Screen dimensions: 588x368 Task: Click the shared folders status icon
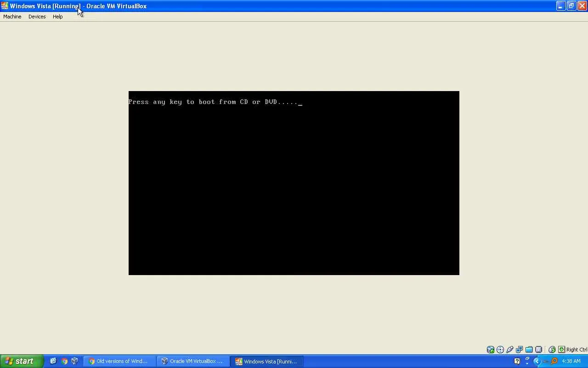point(529,350)
